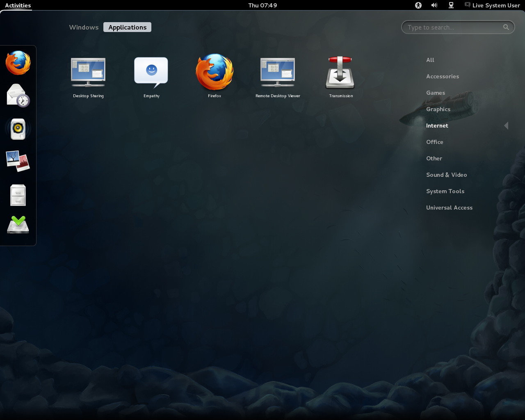Open the Files application from the dash
Screen dimensions: 525x420
tap(18, 195)
